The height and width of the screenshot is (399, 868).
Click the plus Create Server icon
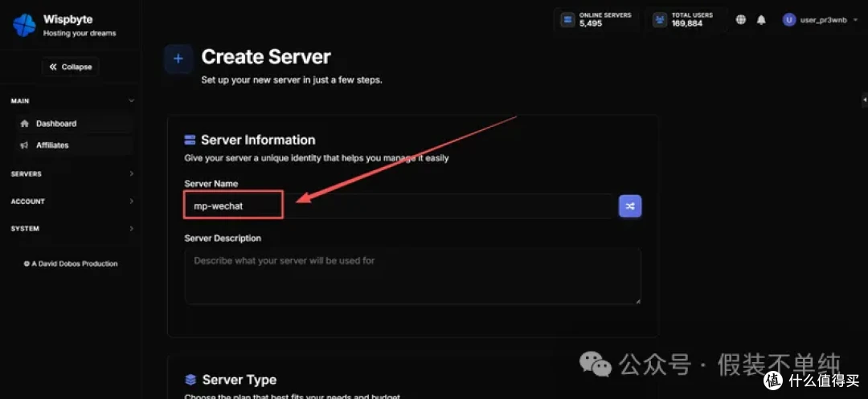pyautogui.click(x=178, y=59)
